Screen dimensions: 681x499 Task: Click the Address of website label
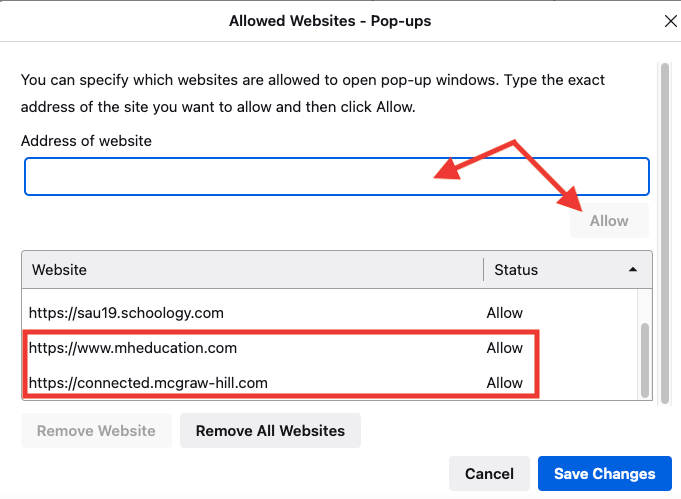tap(87, 141)
